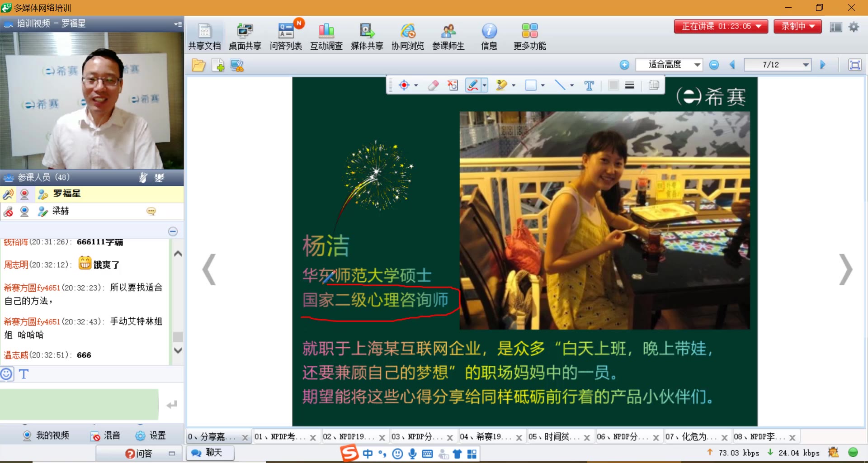
Task: Select the pen drawing tool
Action: coord(472,85)
